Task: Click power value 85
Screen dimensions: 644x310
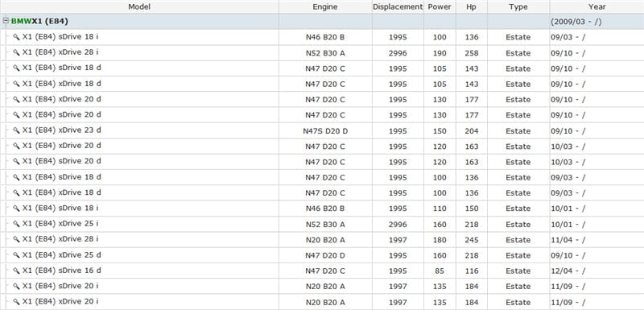Action: click(440, 271)
